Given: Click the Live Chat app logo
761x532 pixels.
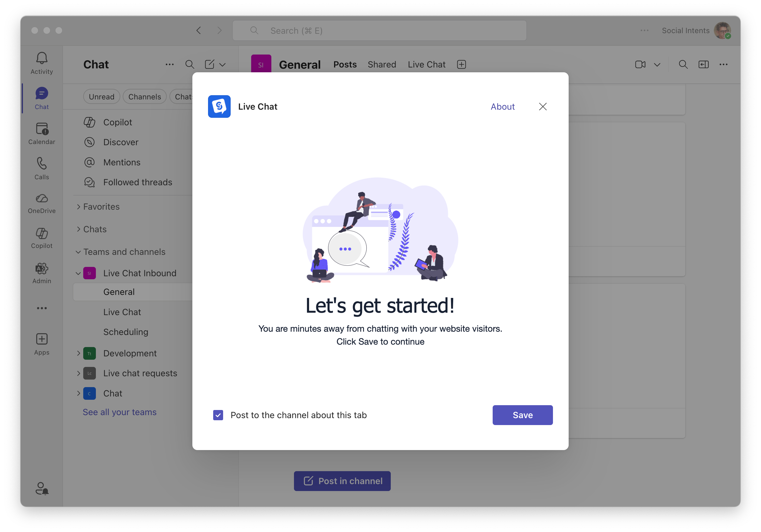Looking at the screenshot, I should (219, 106).
